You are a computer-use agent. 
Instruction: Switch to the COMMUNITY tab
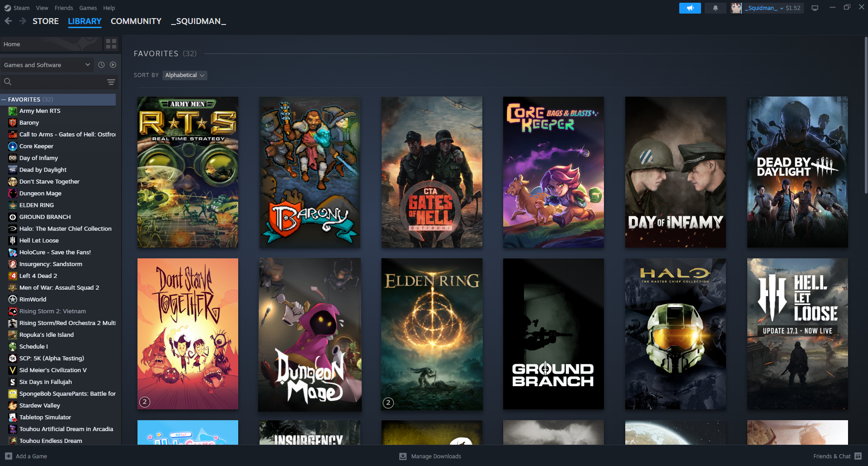click(x=136, y=21)
